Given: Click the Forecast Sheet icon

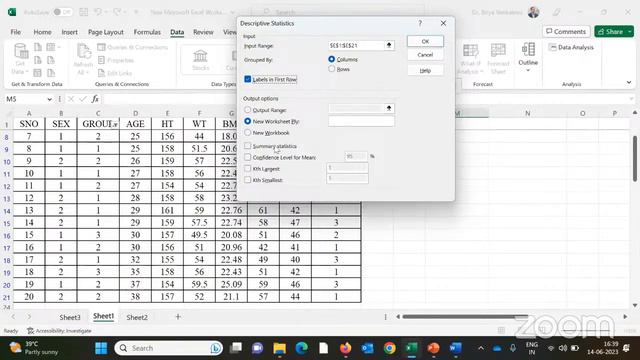Looking at the screenshot, I should tap(498, 59).
